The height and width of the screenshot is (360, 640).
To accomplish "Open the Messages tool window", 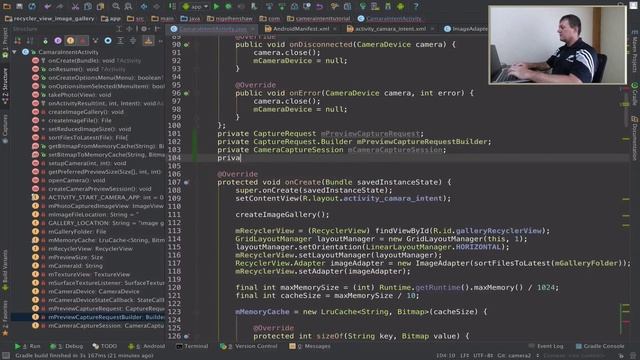I will point(310,346).
